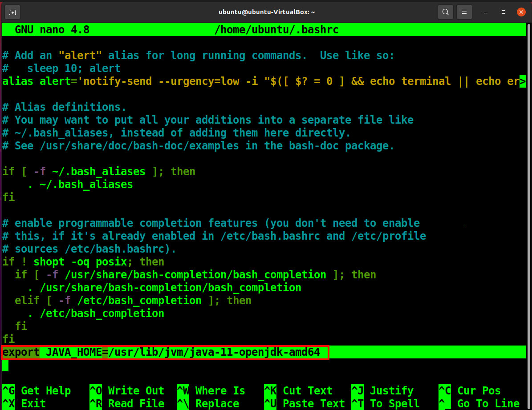Click the ^U Paste Text shortcut
The width and height of the screenshot is (532, 410).
(x=305, y=403)
